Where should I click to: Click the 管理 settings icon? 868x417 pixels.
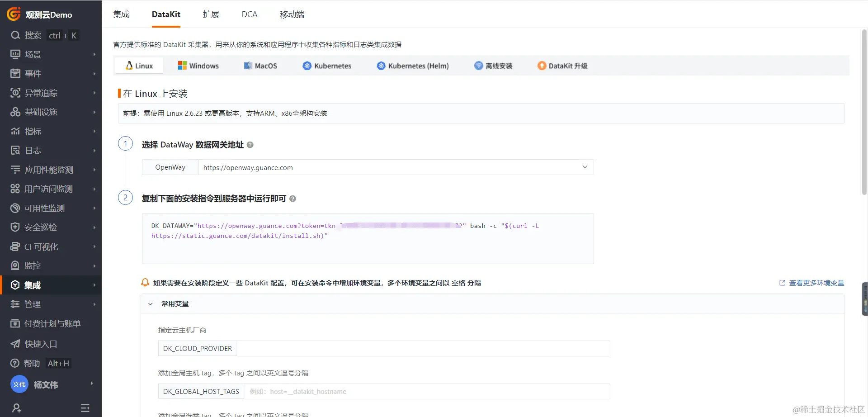tap(15, 304)
